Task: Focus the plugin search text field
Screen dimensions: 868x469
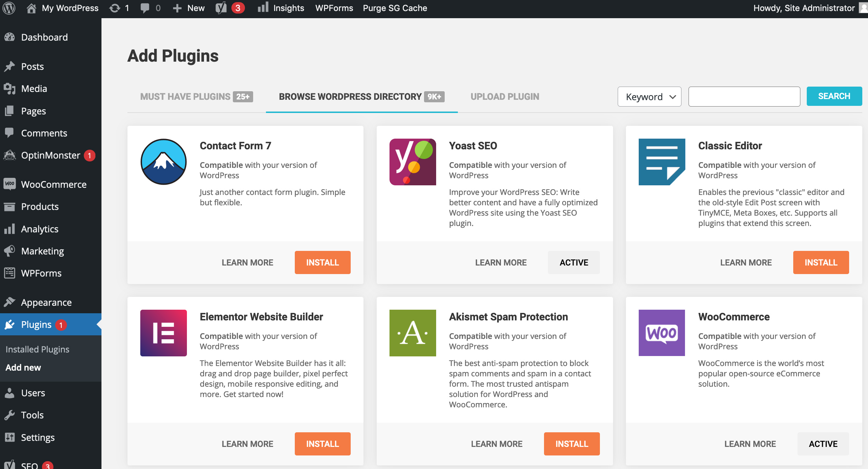Action: pos(744,97)
